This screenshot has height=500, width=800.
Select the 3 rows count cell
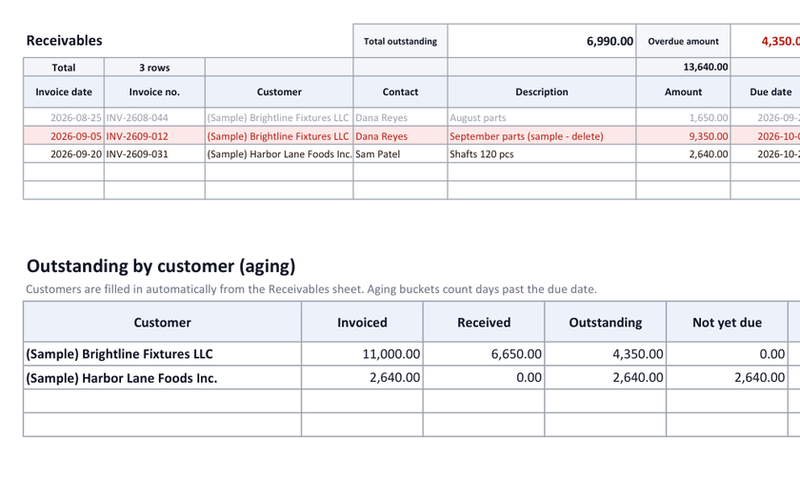coord(155,67)
